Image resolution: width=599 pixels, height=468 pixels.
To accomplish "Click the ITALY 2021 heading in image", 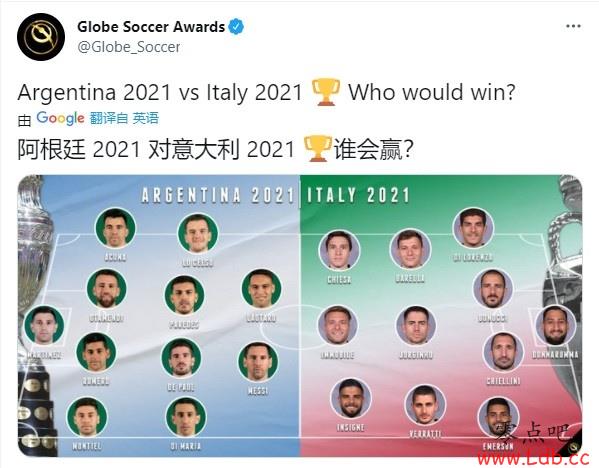I will tap(358, 195).
